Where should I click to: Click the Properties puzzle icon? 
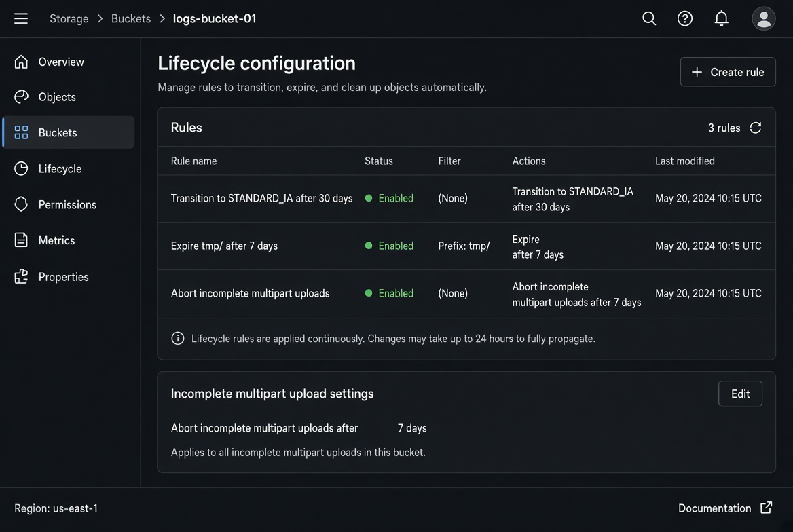(x=21, y=277)
